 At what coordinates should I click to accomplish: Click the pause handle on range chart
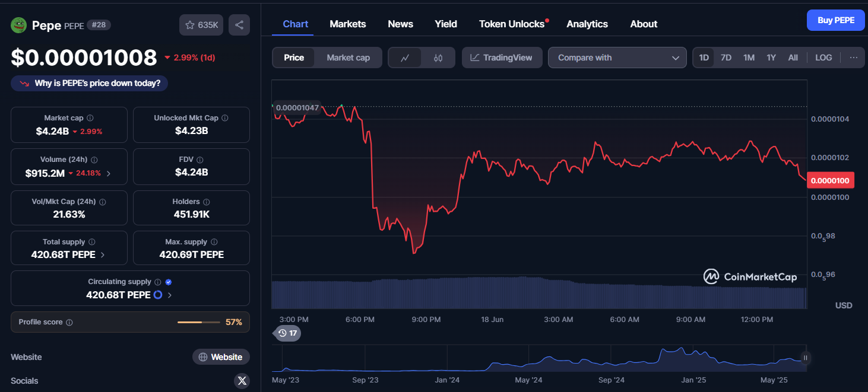pos(806,358)
